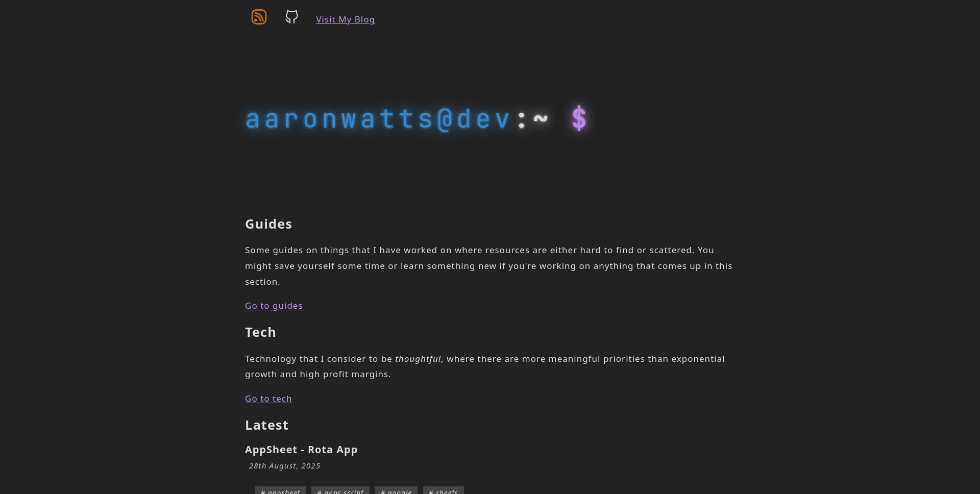Open the Go to guides link

[x=274, y=306]
